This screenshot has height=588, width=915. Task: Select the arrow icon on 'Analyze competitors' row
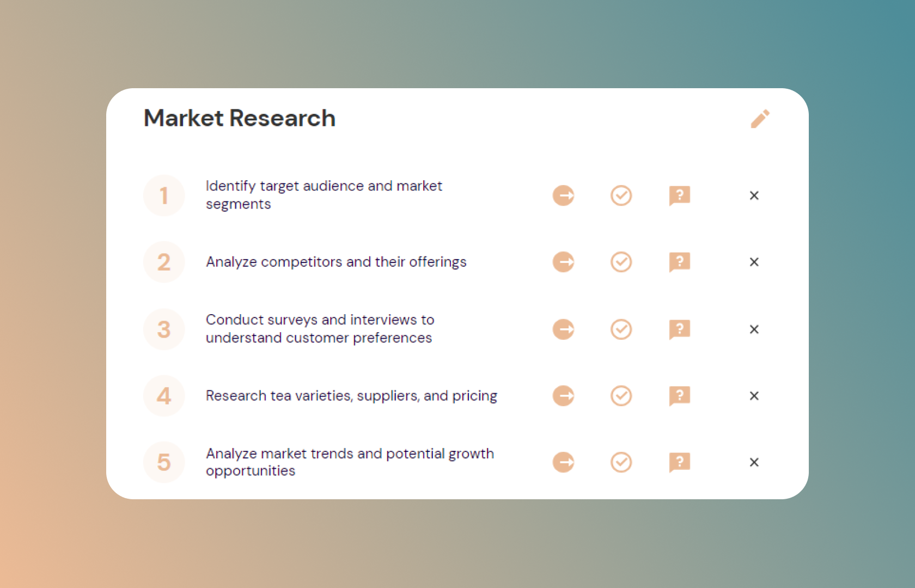[x=563, y=262]
